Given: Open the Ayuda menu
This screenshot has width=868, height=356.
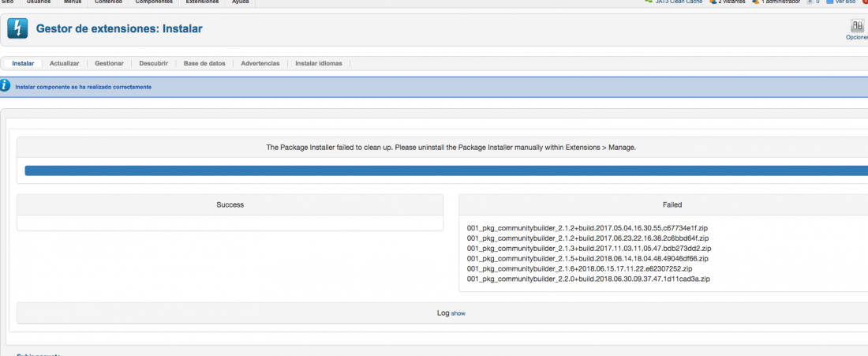Looking at the screenshot, I should 240,2.
